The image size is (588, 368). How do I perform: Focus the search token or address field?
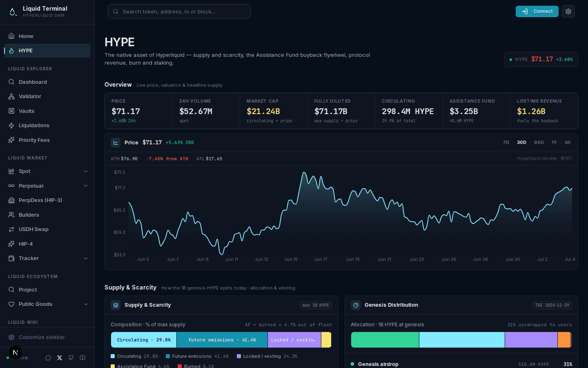pos(179,11)
